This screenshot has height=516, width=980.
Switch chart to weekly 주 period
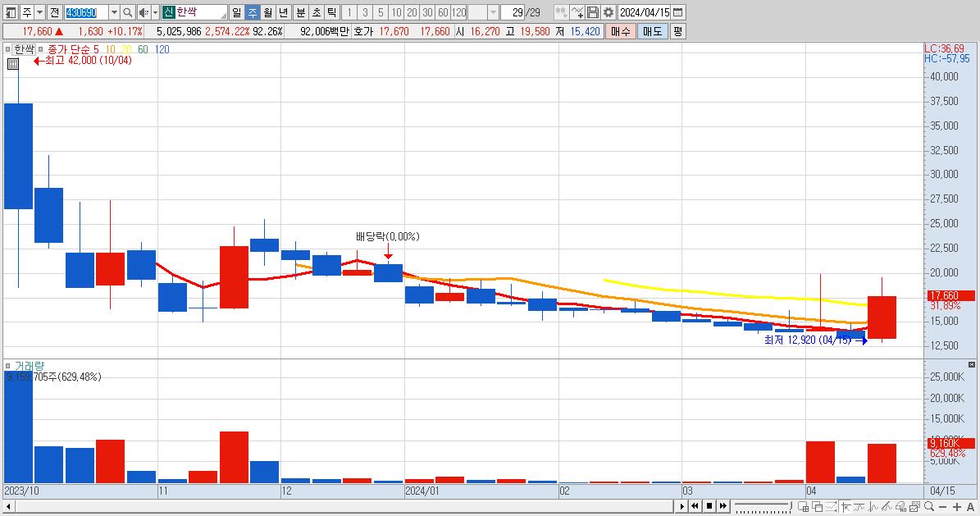click(x=252, y=12)
